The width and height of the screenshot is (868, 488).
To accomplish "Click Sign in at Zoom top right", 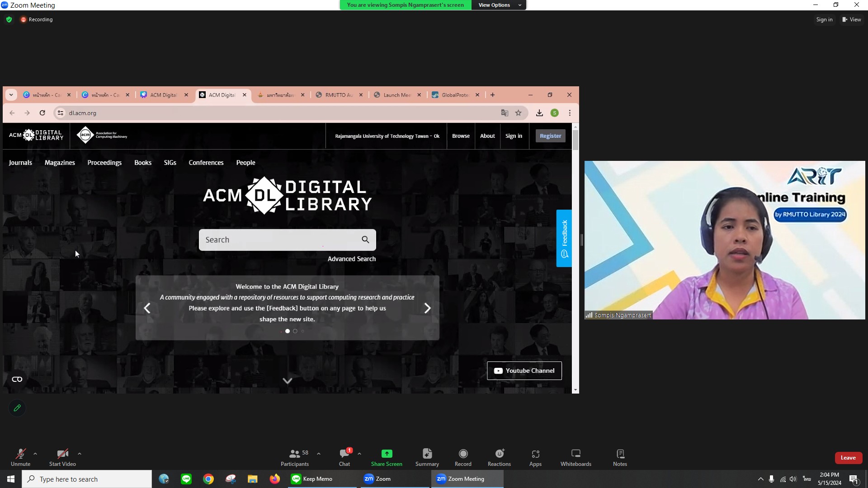I will click(x=824, y=19).
